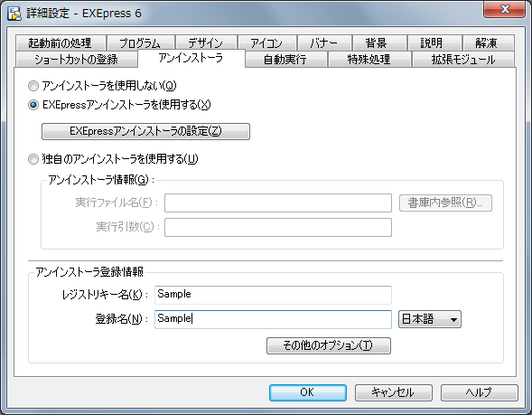Confirm settings with the OK button
532x415 pixels.
(x=308, y=392)
